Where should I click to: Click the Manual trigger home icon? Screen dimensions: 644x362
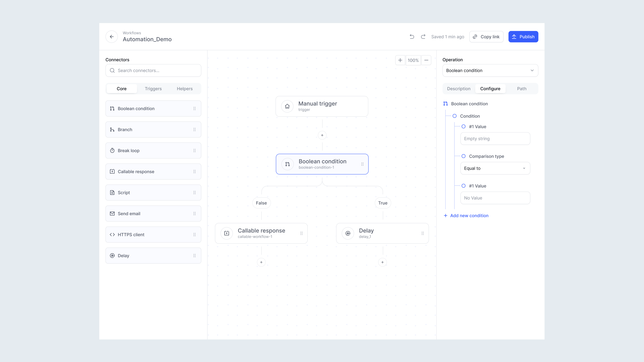tap(287, 106)
